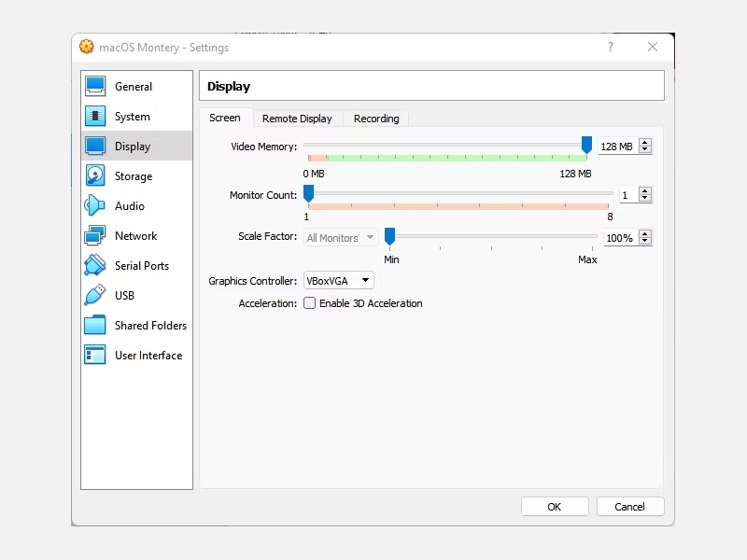Select the Storage category label
Viewport: 747px width, 560px height.
click(134, 176)
